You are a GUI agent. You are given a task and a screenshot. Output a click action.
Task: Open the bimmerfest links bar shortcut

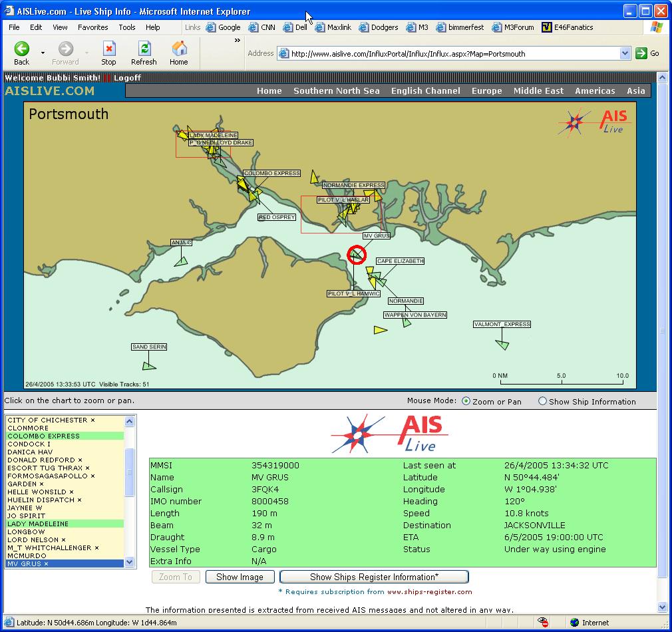click(460, 27)
